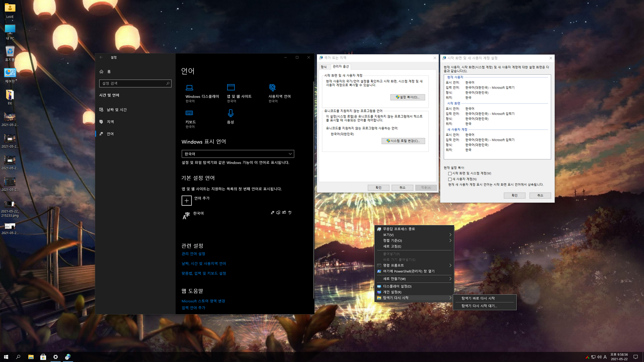This screenshot has width=644, height=362.
Task: Expand the 명령 프롬프트 submenu
Action: [414, 265]
